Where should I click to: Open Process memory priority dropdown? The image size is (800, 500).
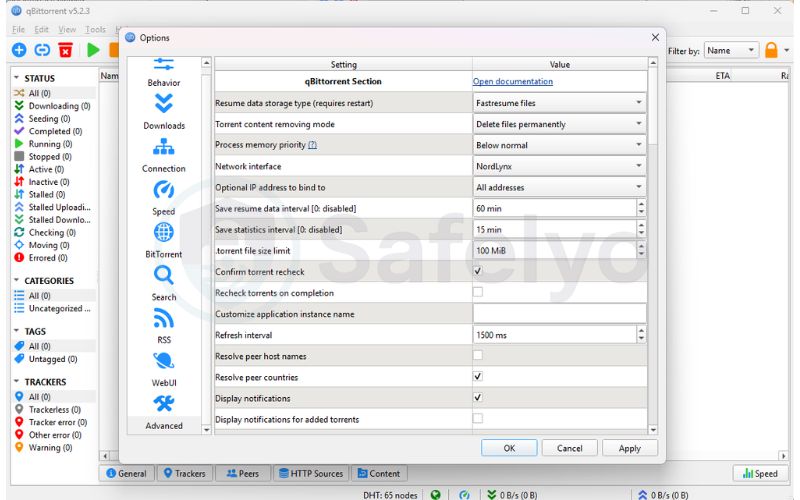click(560, 145)
